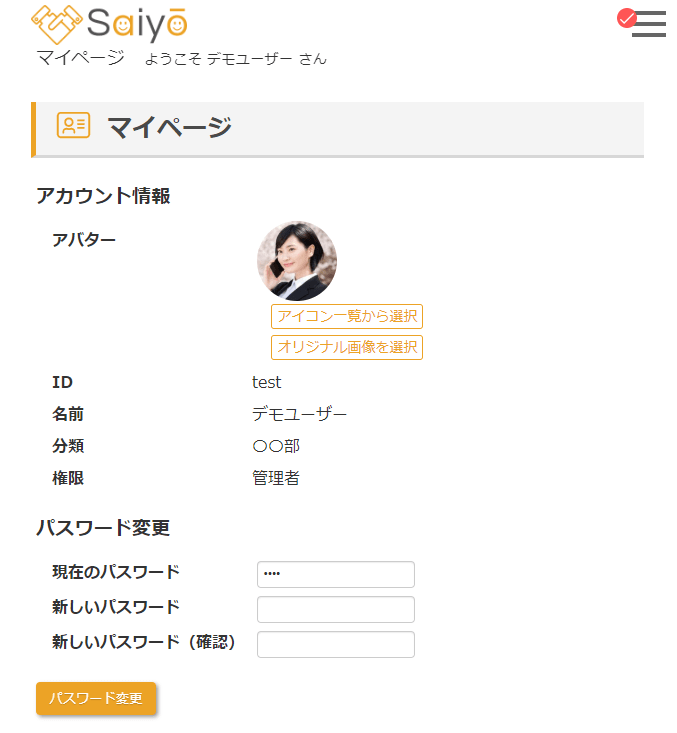The image size is (677, 733).
Task: Select the 新しいパスワード（確認）input field
Action: (x=335, y=644)
